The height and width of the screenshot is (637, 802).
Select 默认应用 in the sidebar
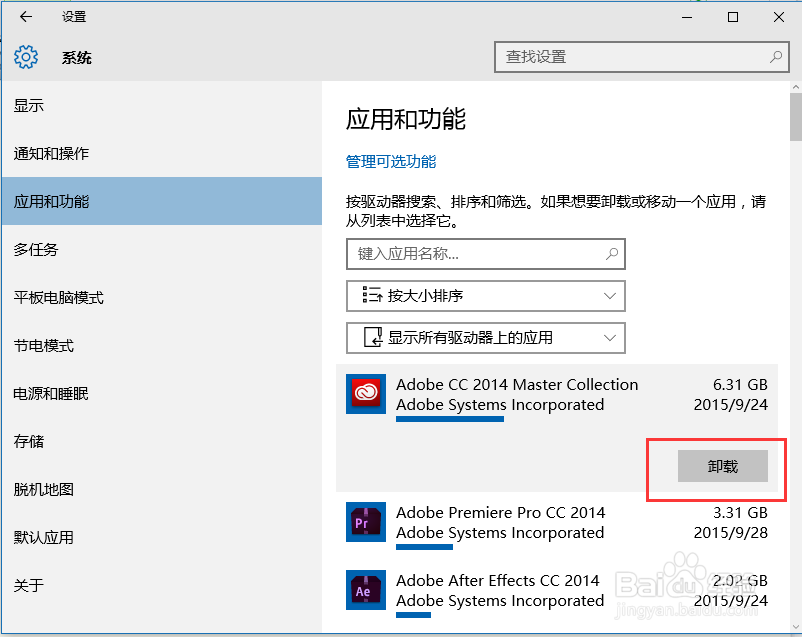coord(44,538)
